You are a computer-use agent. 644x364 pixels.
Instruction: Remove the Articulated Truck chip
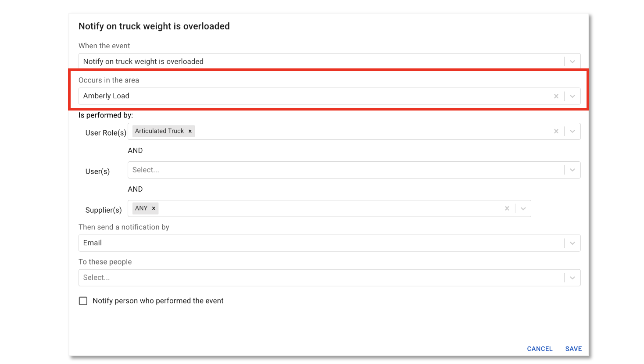190,131
